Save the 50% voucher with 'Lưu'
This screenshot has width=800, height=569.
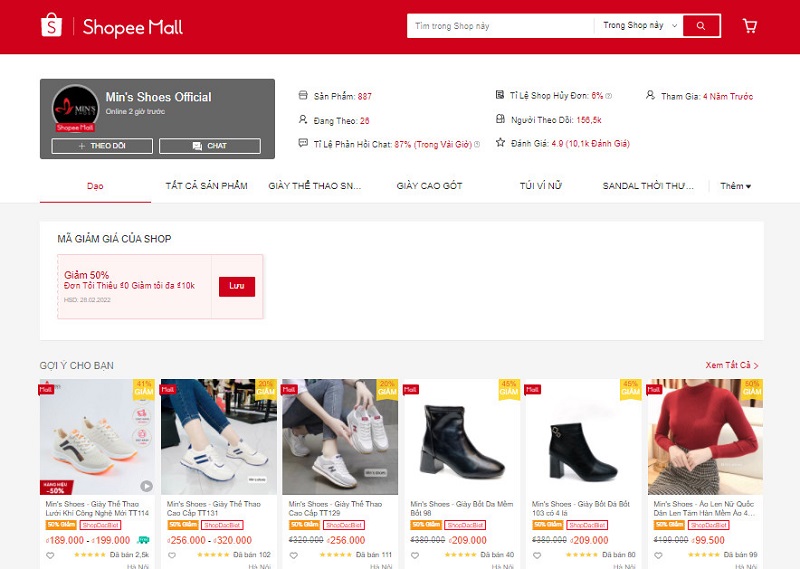(x=236, y=287)
